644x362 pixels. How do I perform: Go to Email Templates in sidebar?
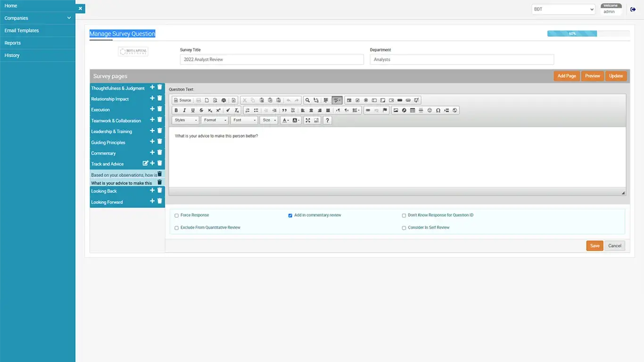(x=22, y=31)
